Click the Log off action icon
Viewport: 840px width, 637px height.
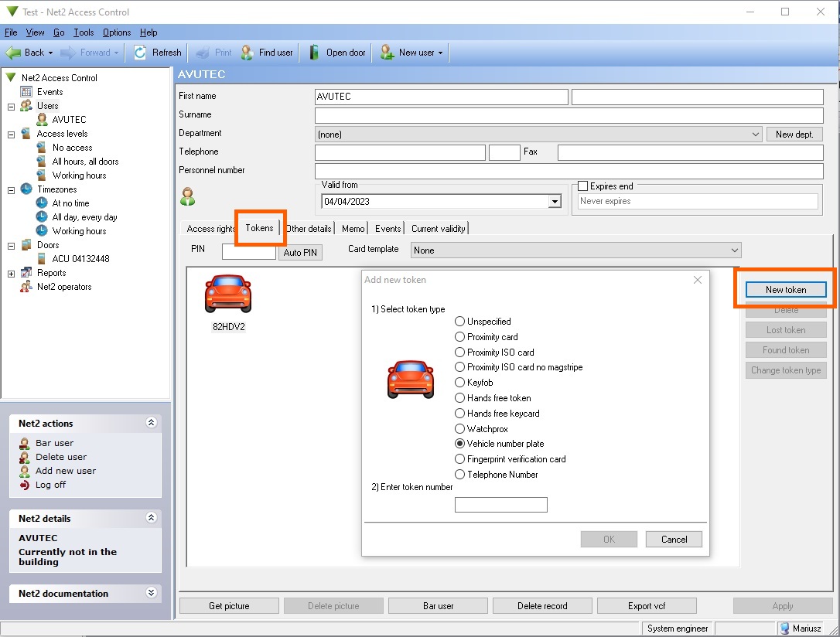25,485
